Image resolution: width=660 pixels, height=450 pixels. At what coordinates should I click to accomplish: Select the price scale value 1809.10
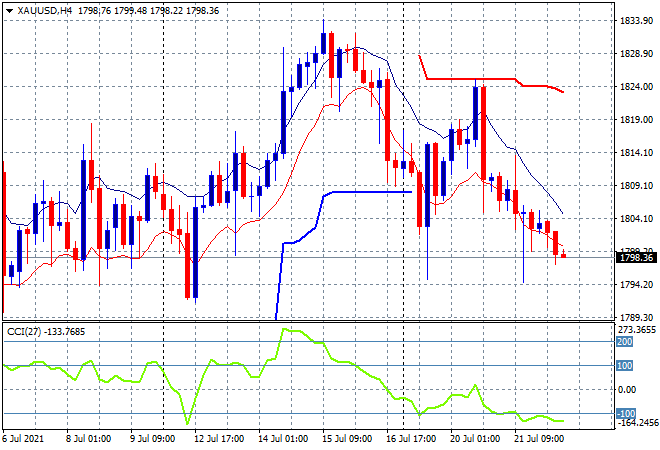click(x=636, y=186)
